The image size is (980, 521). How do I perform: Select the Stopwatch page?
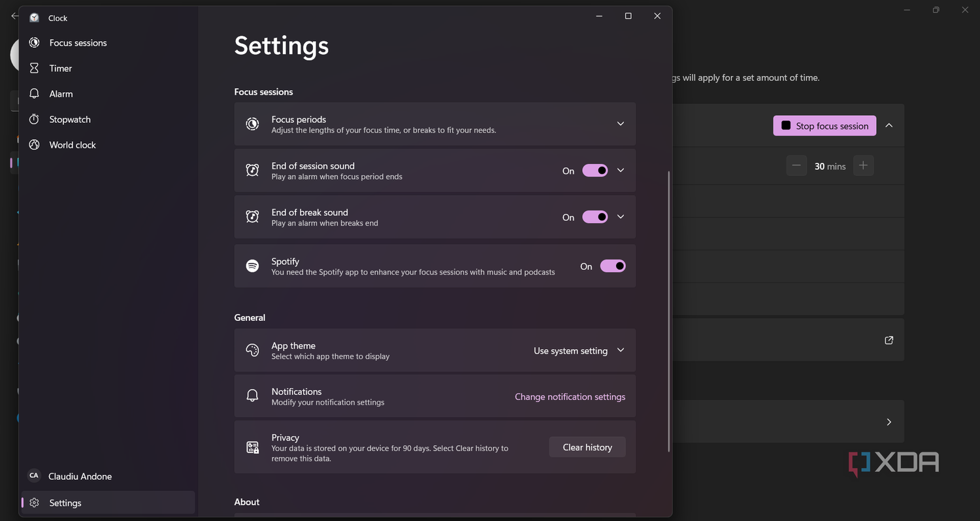pyautogui.click(x=108, y=119)
